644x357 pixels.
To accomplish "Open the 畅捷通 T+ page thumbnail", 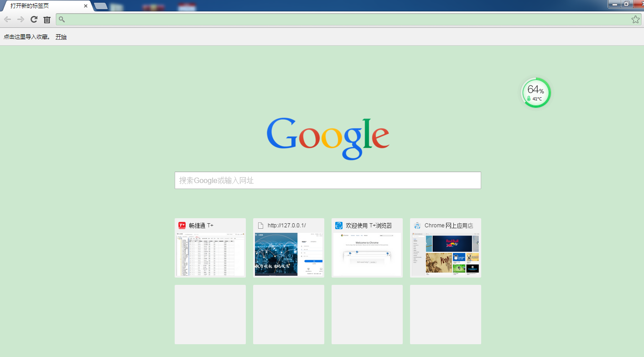I will 210,254.
